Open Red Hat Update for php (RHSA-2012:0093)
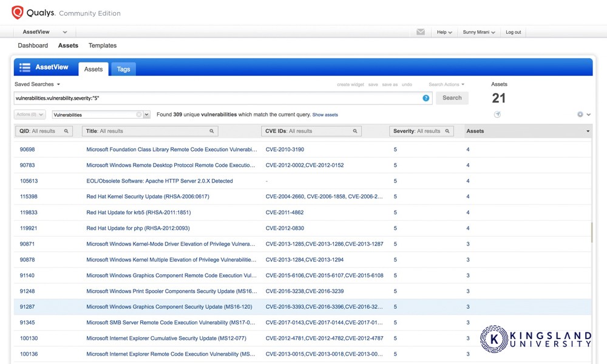This screenshot has width=607, height=364. [138, 228]
